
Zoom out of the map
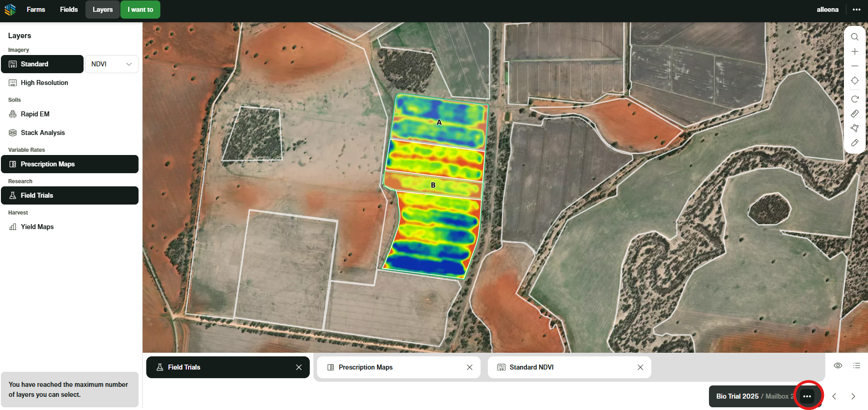(854, 66)
